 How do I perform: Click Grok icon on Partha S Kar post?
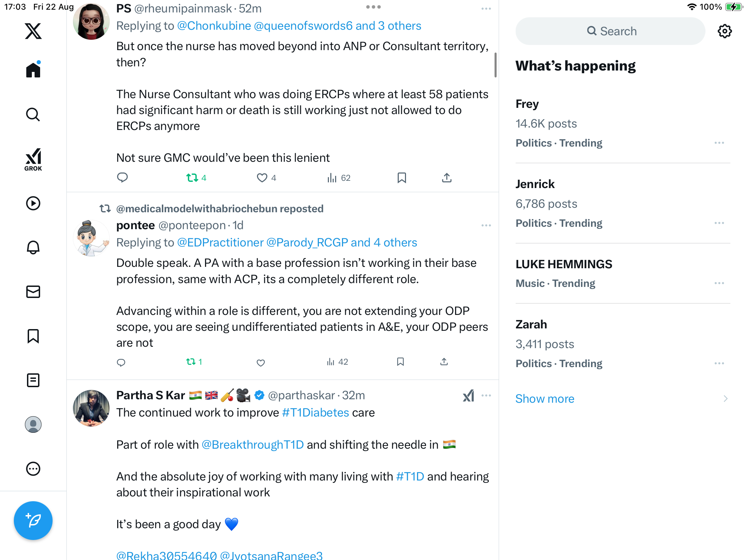tap(468, 395)
